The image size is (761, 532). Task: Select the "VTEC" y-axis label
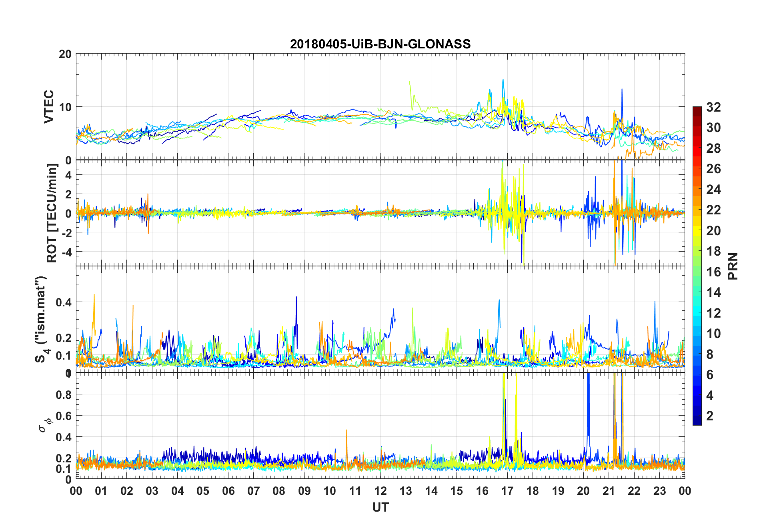[48, 107]
